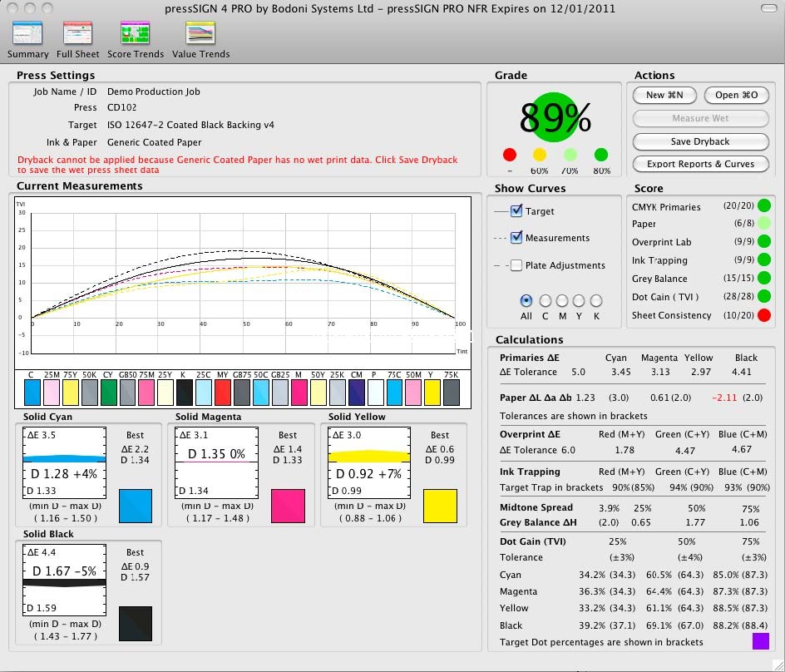Select the C curve radio button

(x=546, y=301)
